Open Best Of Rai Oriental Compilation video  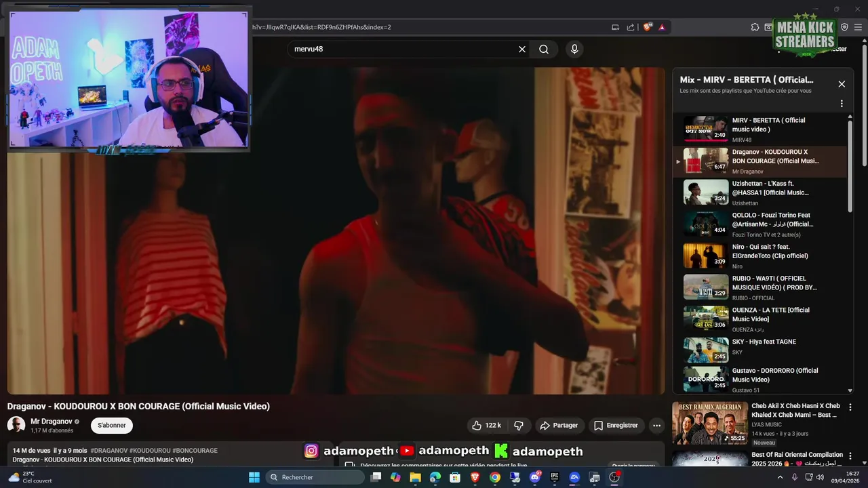point(757,459)
